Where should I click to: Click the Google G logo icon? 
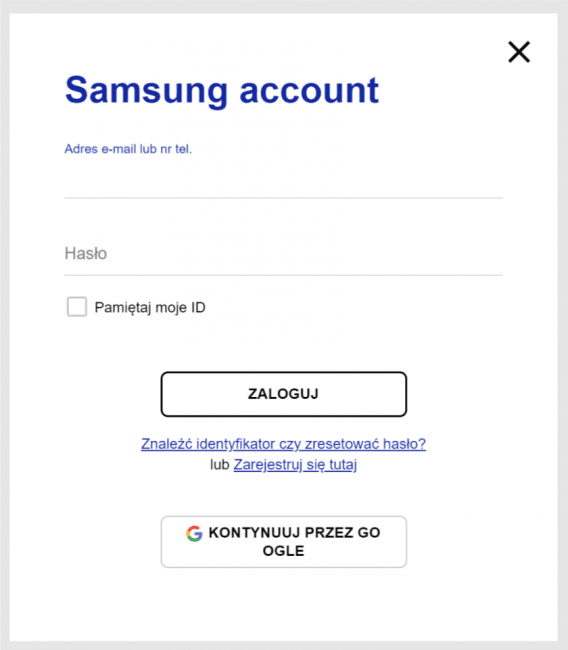point(194,533)
